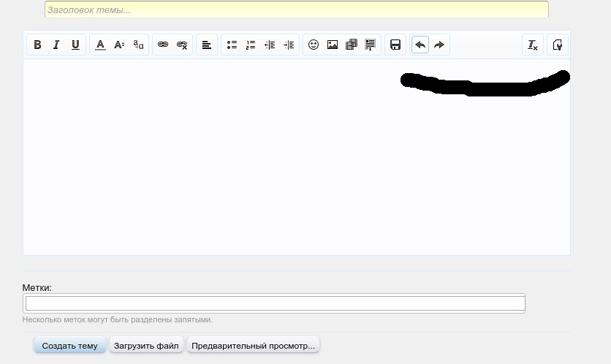Focus the thread title field
The height and width of the screenshot is (364, 611).
click(x=297, y=10)
